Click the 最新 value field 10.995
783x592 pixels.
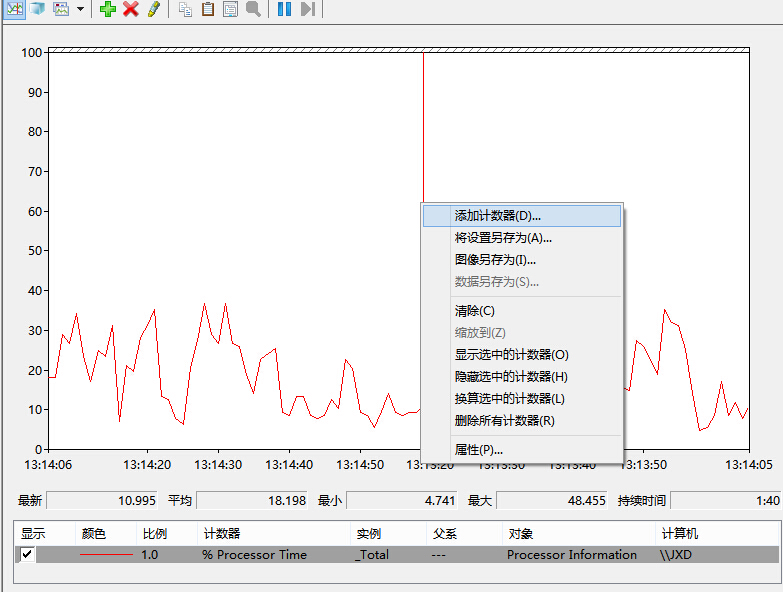pyautogui.click(x=102, y=500)
